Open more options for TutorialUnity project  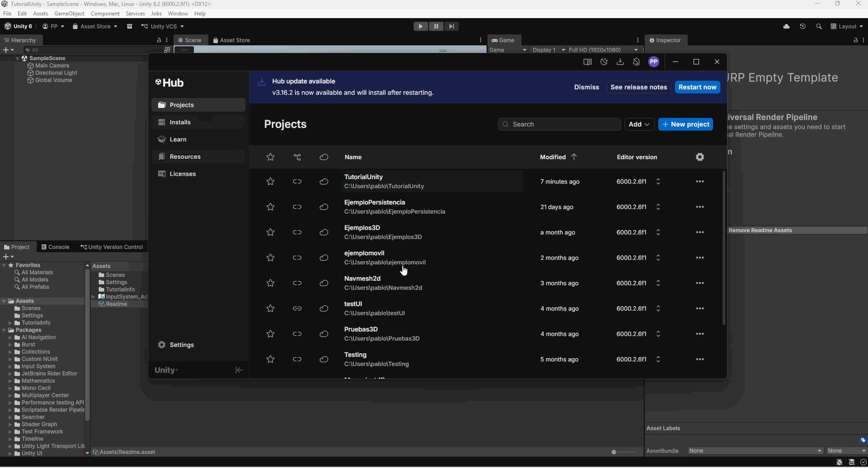(700, 181)
